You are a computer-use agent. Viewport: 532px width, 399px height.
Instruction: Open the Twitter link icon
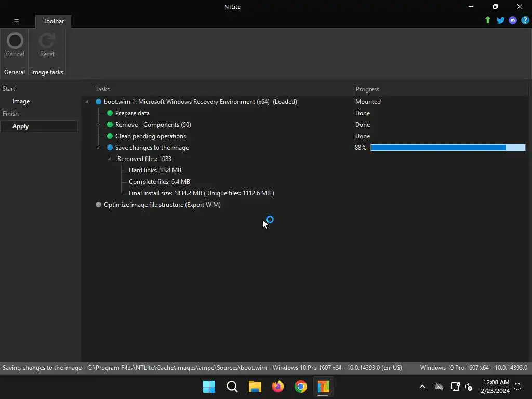(500, 20)
